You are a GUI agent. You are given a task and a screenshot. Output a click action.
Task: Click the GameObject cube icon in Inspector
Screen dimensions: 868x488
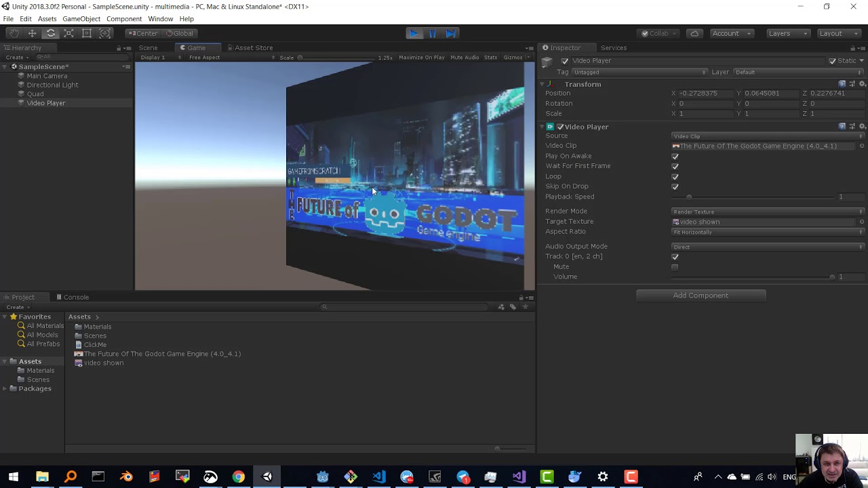[548, 64]
